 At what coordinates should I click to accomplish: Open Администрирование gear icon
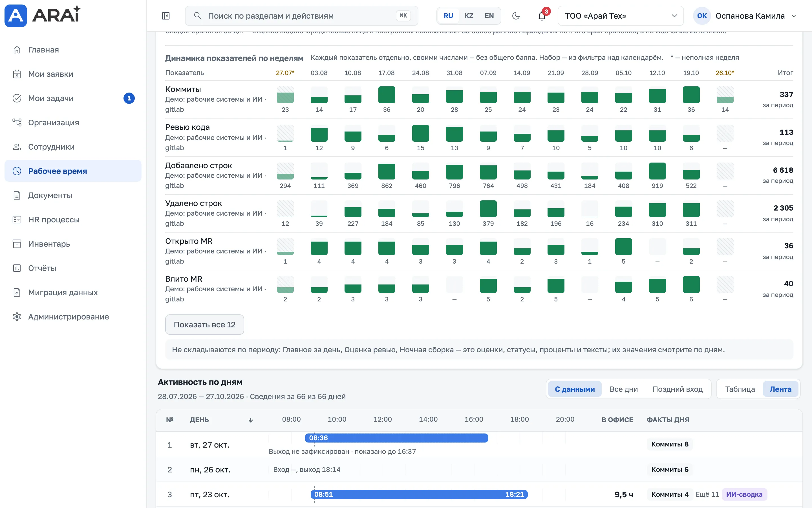(17, 316)
